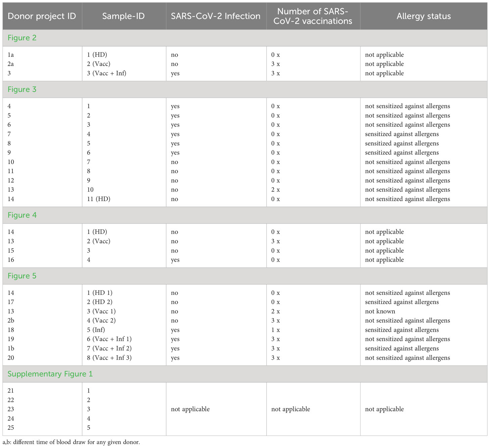Click sample 3 (Vacc 1) in Figure 5
490x448 pixels.
tap(101, 311)
